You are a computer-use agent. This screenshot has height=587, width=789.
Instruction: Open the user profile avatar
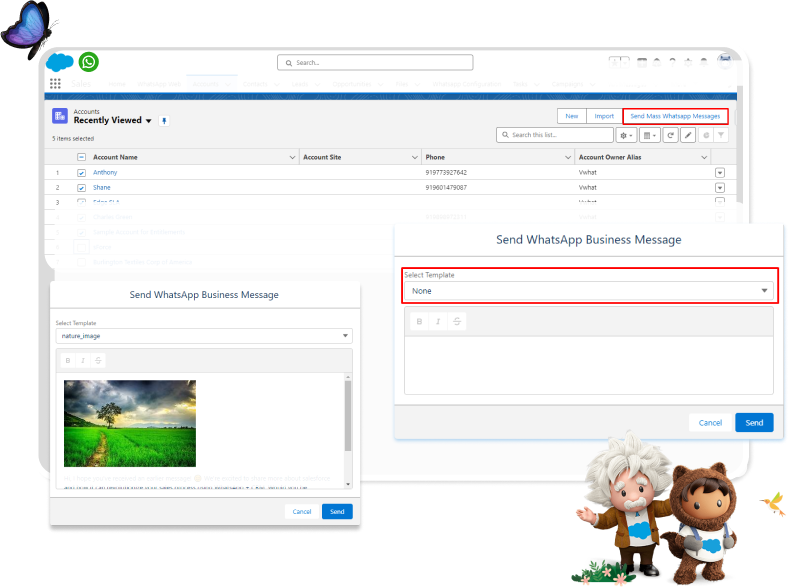(x=725, y=61)
